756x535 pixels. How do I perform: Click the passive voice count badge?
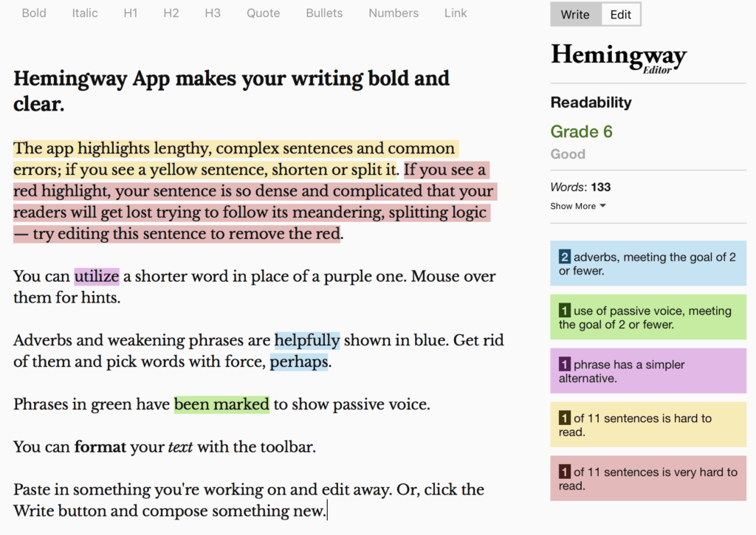(x=565, y=311)
